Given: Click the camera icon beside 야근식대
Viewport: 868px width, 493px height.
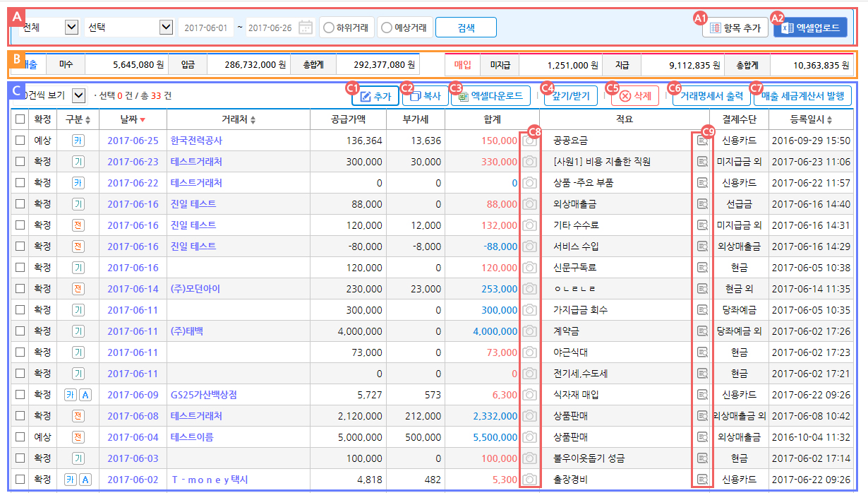Looking at the screenshot, I should click(530, 352).
